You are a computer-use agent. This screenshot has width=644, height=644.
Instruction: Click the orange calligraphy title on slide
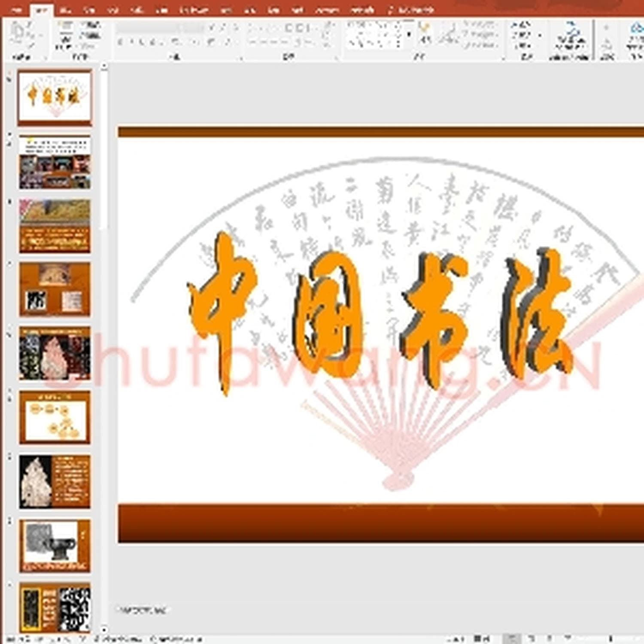point(381,313)
